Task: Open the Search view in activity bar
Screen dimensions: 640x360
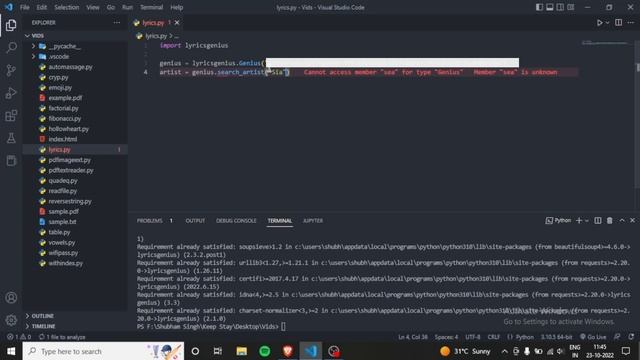Action: coord(11,47)
